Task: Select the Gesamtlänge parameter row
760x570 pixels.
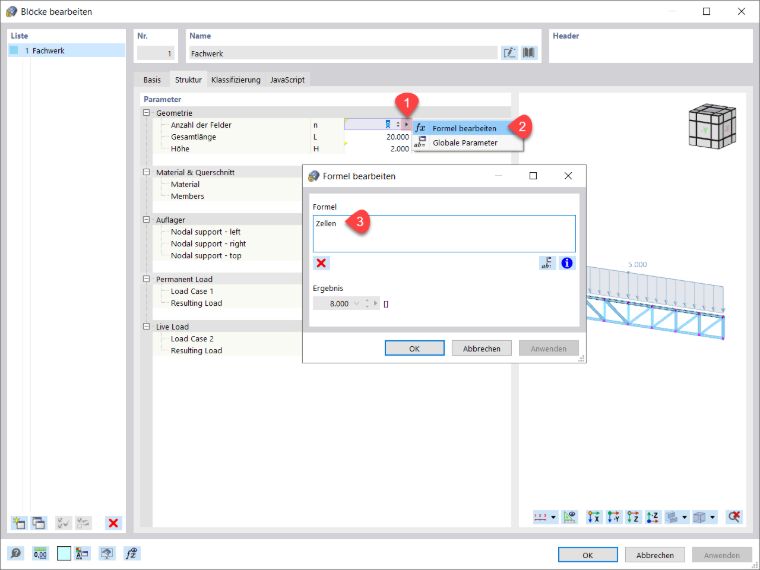Action: click(x=283, y=137)
